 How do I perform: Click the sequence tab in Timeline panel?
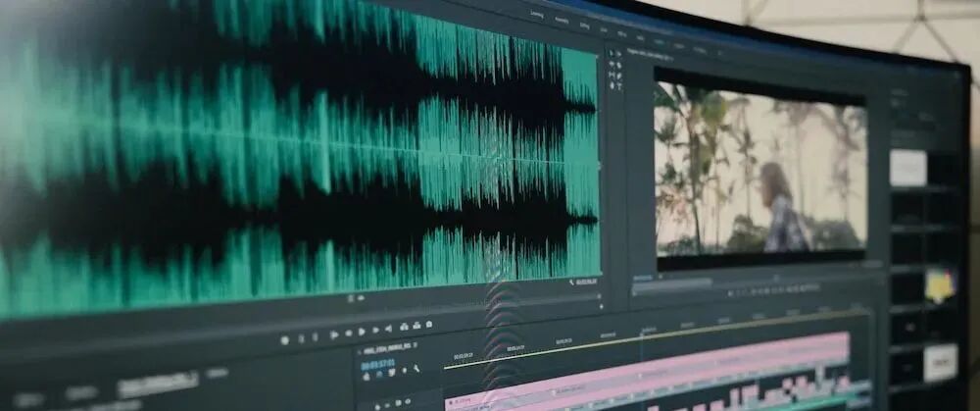[387, 350]
